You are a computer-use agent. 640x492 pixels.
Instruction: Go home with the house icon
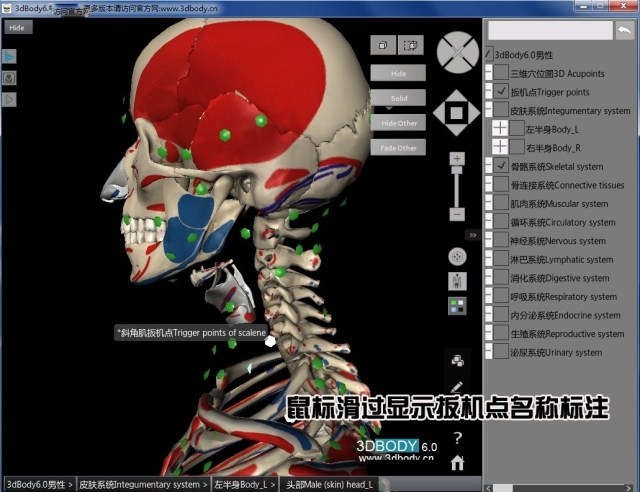(x=458, y=463)
